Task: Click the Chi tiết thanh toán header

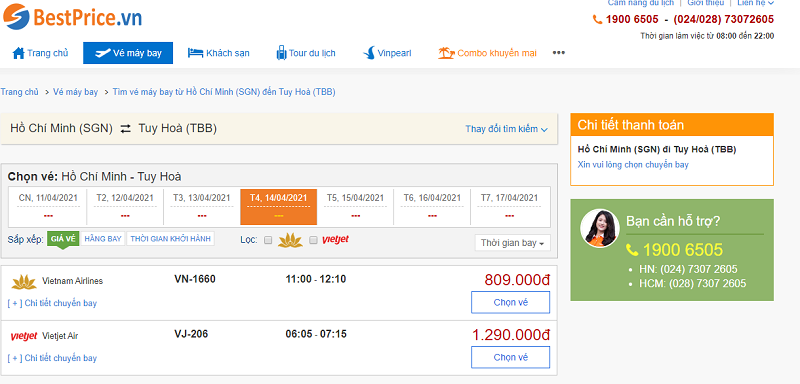Action: (672, 125)
